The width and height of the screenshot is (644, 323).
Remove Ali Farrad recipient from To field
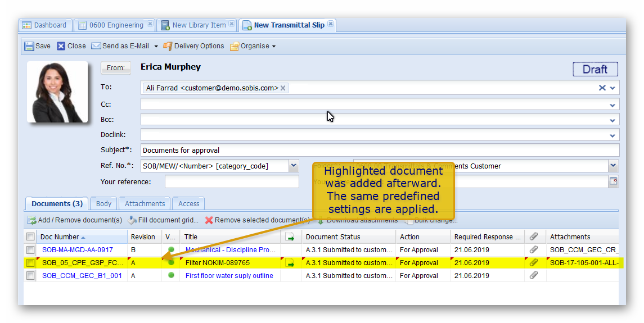point(283,88)
